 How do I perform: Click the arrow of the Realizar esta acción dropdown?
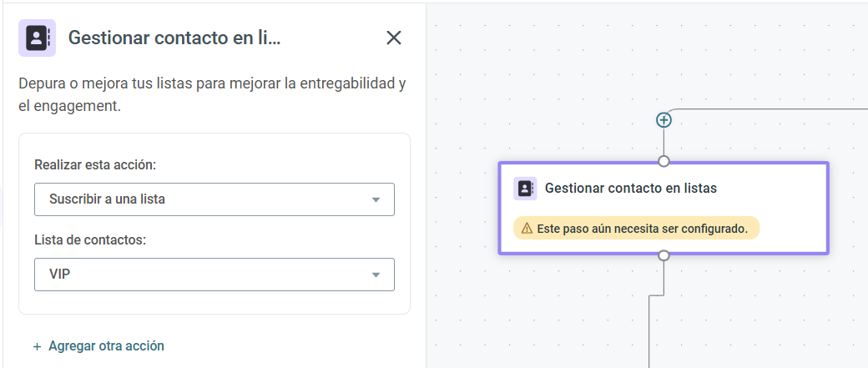coord(376,199)
